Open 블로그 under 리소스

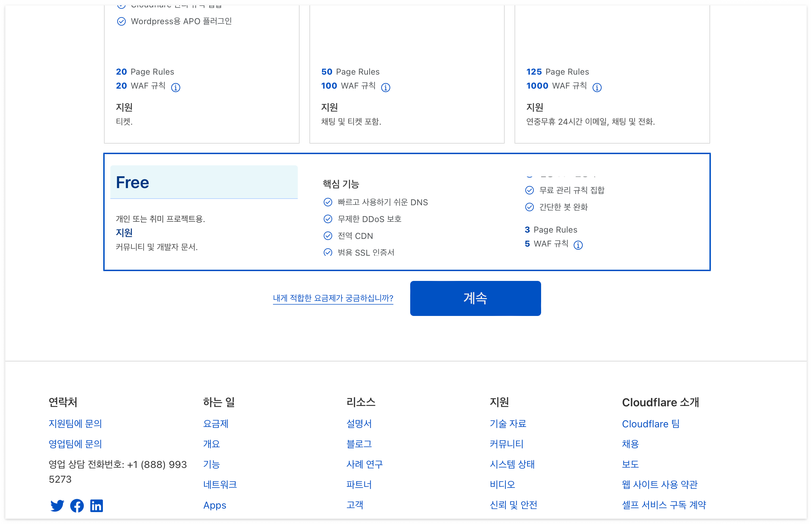(359, 444)
